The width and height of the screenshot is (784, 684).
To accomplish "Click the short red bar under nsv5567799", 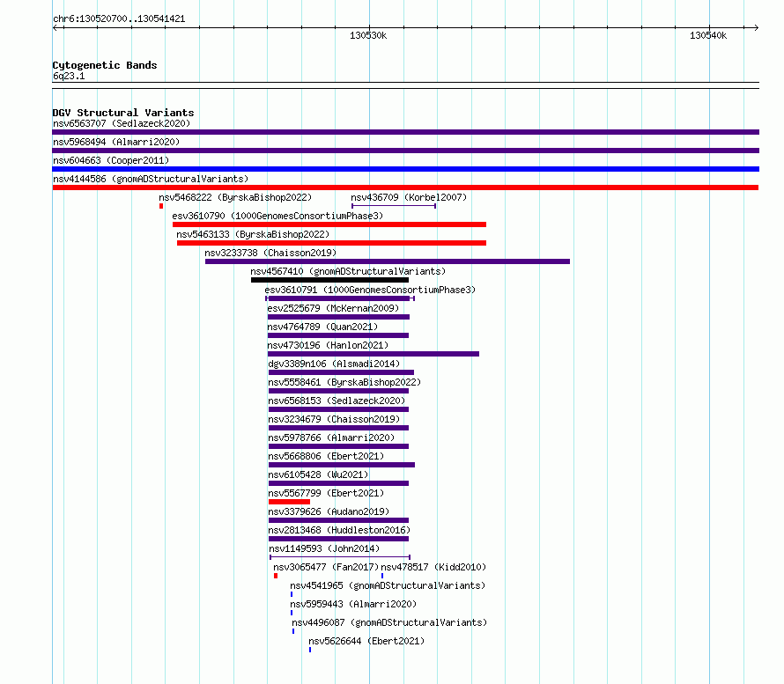I will tap(289, 502).
